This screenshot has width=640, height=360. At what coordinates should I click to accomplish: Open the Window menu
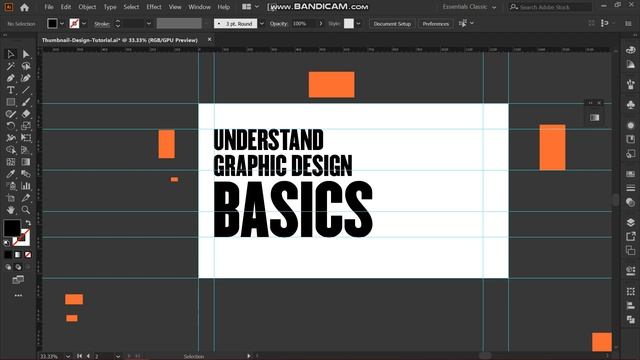pyautogui.click(x=199, y=7)
